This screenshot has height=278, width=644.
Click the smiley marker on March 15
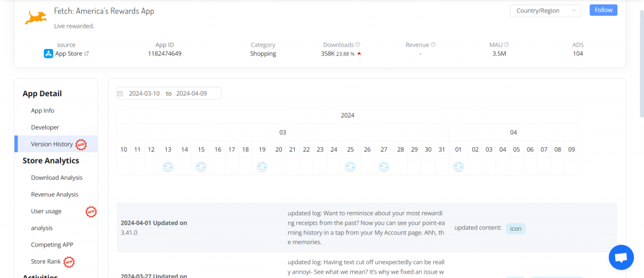(x=201, y=167)
